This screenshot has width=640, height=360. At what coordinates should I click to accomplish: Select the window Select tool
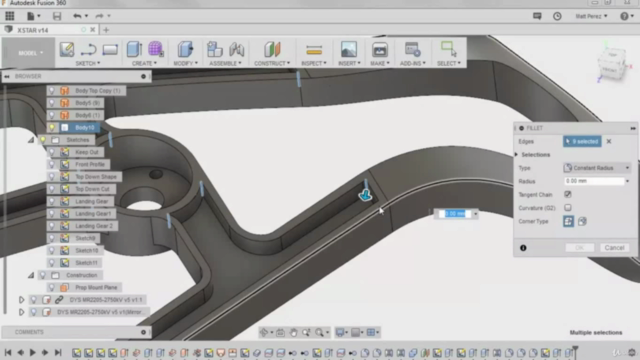449,49
